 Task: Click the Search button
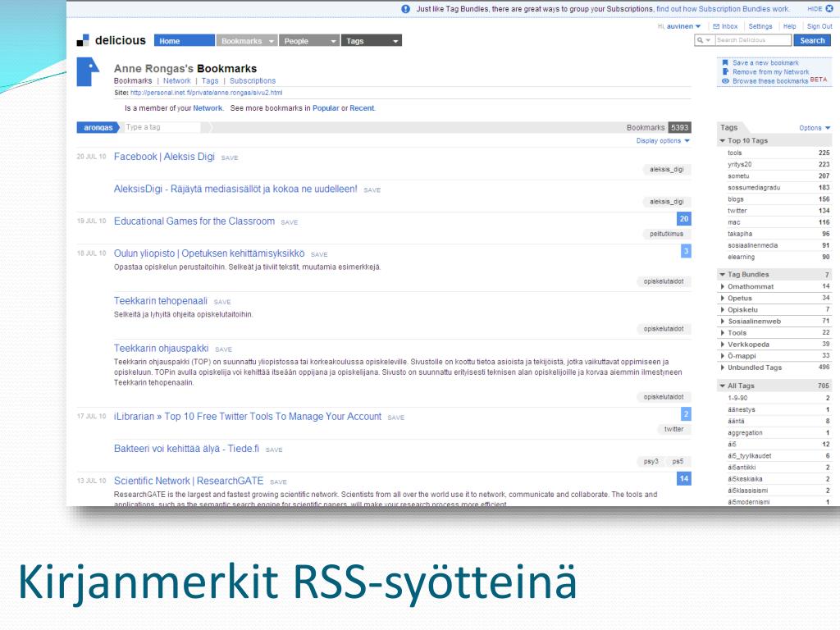pos(812,40)
